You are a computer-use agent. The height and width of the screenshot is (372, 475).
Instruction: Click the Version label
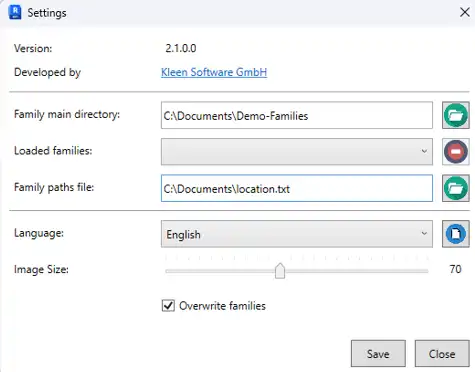tap(33, 48)
